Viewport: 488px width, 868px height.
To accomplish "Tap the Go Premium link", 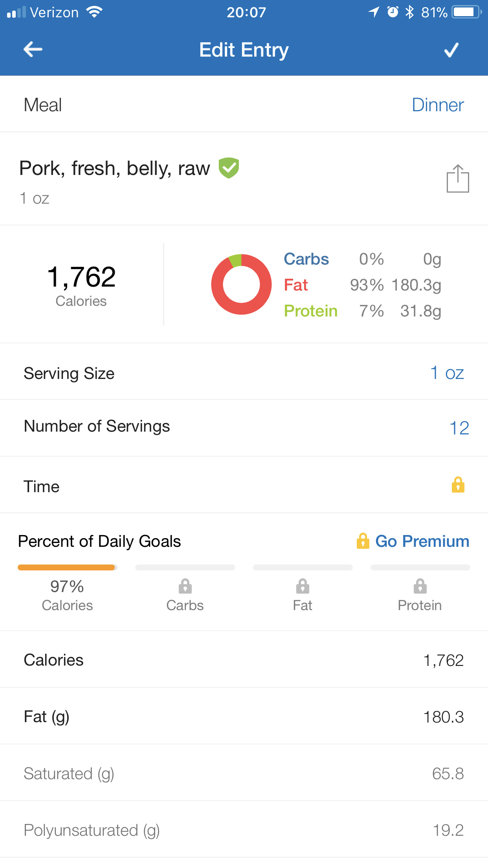I will point(422,541).
